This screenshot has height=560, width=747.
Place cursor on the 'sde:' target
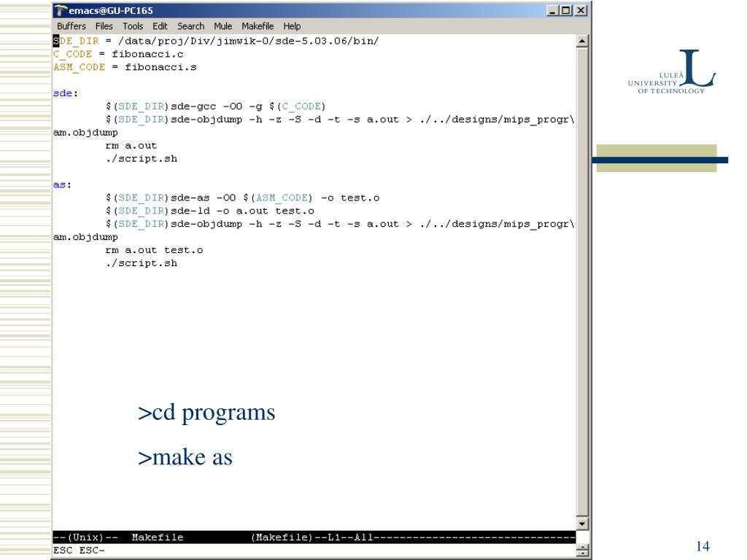point(65,93)
